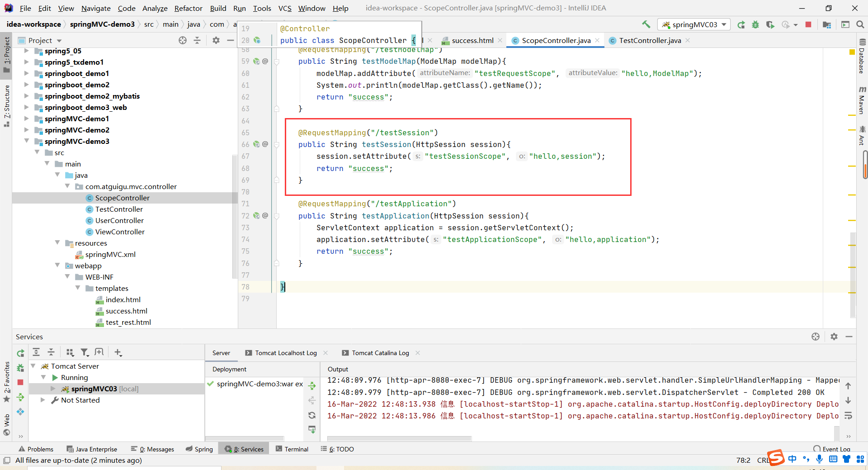Click the output horizontal scrollbar

399,438
